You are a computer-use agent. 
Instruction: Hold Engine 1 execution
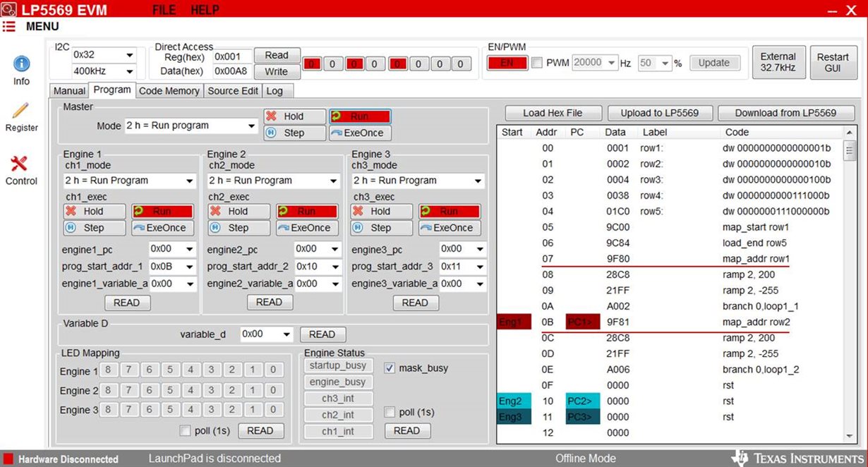tap(95, 211)
